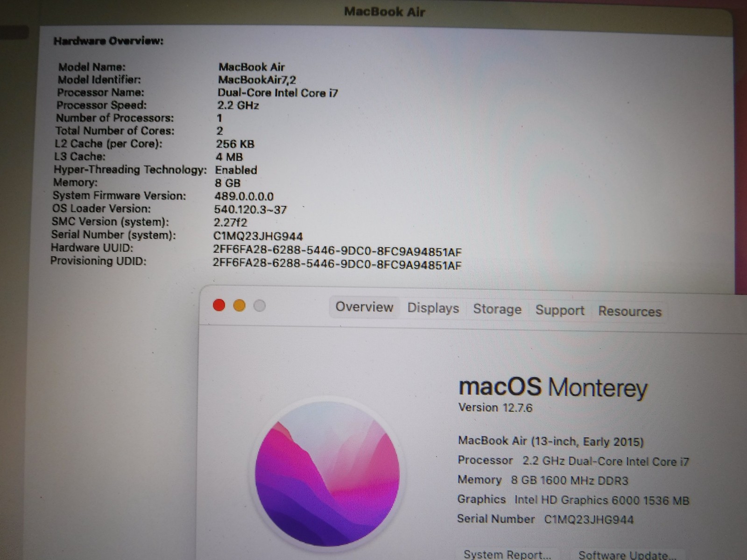Select the Provisioning UDID value
747x560 pixels.
point(337,264)
